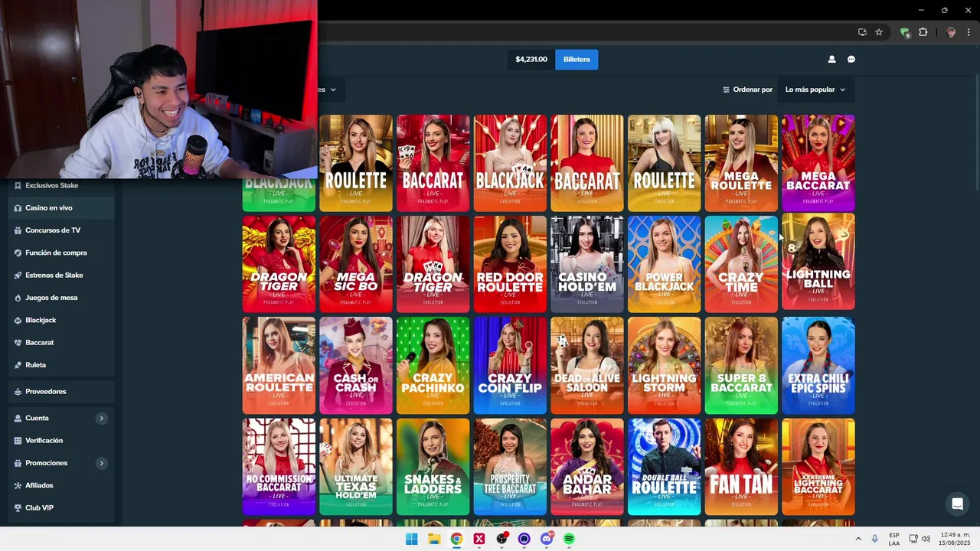Open the clock and date in taskbar

[955, 539]
